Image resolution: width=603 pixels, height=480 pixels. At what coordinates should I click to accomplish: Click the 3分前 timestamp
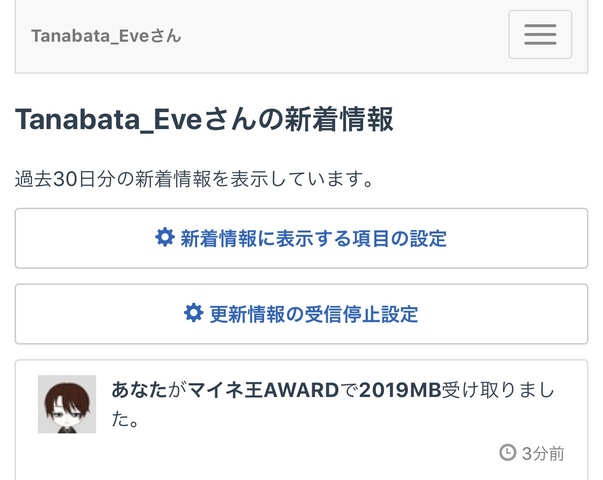pyautogui.click(x=542, y=453)
